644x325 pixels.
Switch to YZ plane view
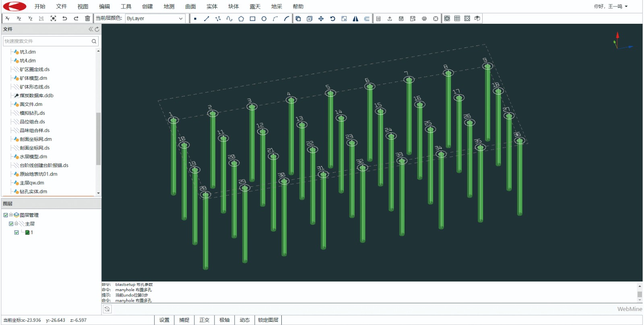click(x=30, y=19)
